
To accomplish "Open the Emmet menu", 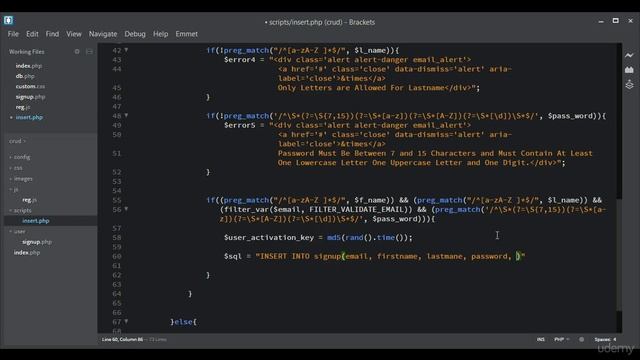I will pos(187,34).
